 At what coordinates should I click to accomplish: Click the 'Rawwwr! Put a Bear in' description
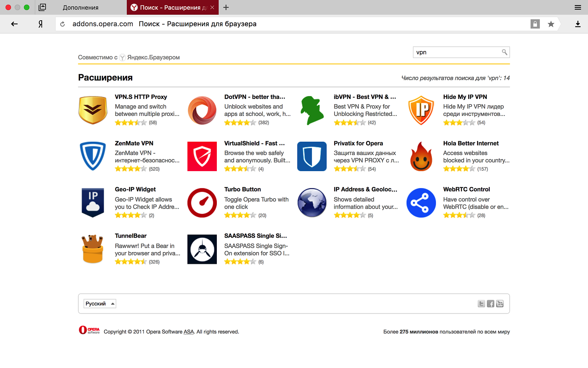[144, 246]
